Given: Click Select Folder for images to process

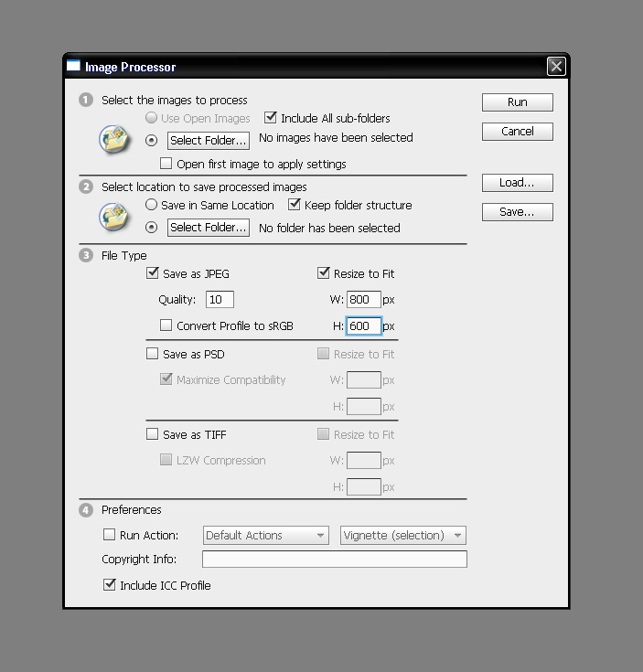Looking at the screenshot, I should (209, 141).
